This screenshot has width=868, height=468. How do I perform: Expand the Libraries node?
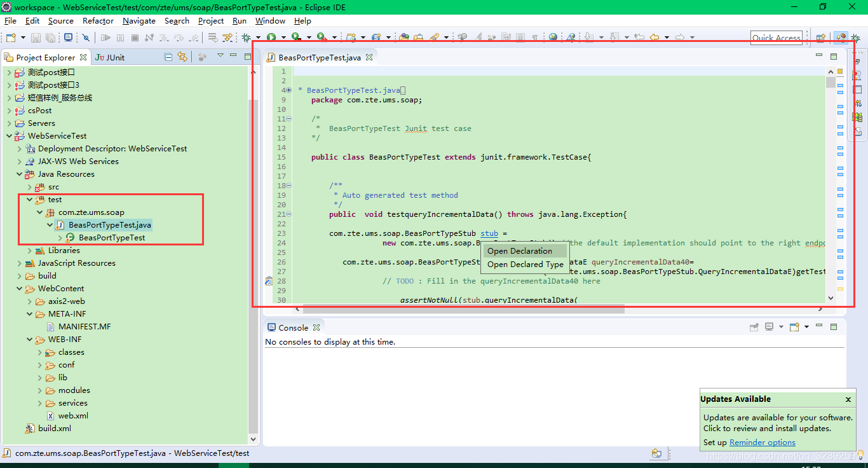click(x=30, y=251)
